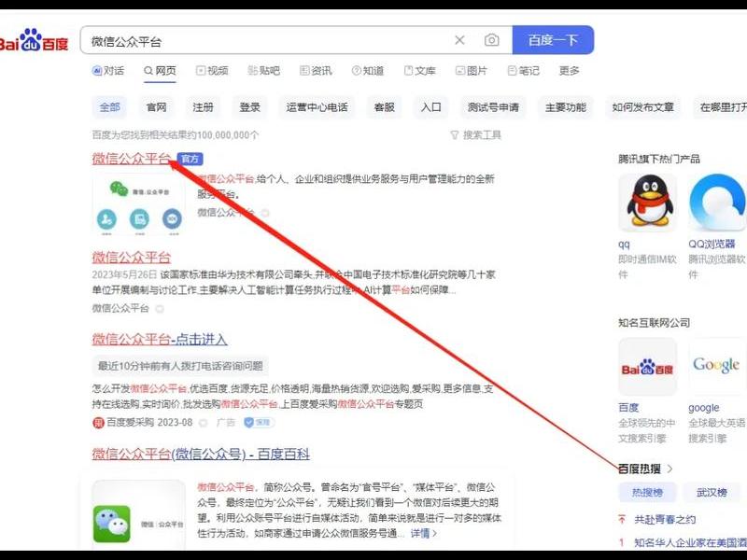
Task: Switch to the 武汉榜 tab
Action: 712,493
